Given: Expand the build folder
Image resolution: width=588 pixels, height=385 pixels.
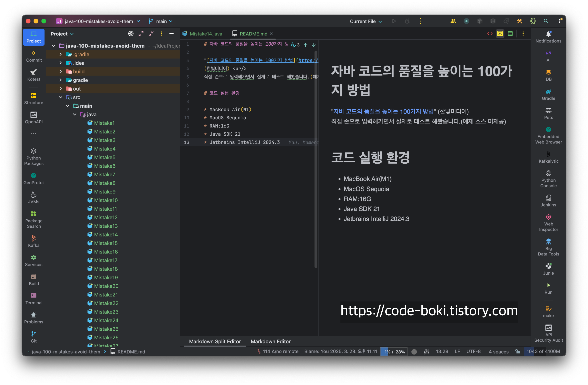Looking at the screenshot, I should click(61, 72).
